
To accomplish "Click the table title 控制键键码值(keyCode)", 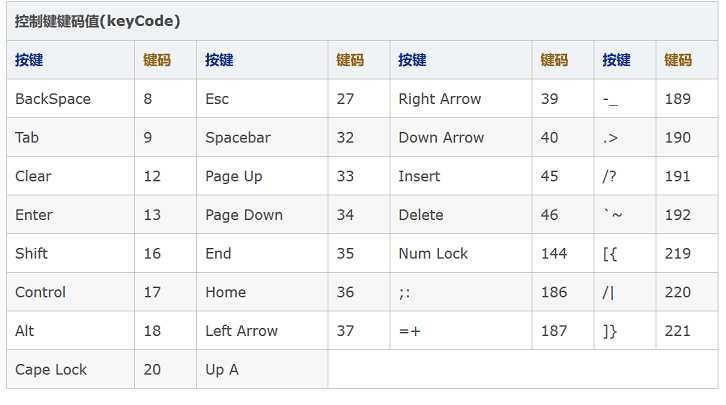I will 97,21.
